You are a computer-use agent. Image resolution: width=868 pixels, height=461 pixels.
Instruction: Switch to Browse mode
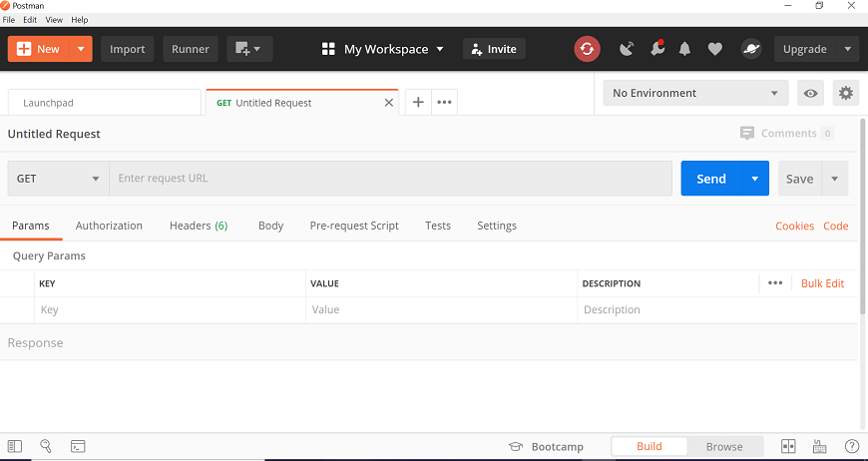click(724, 447)
